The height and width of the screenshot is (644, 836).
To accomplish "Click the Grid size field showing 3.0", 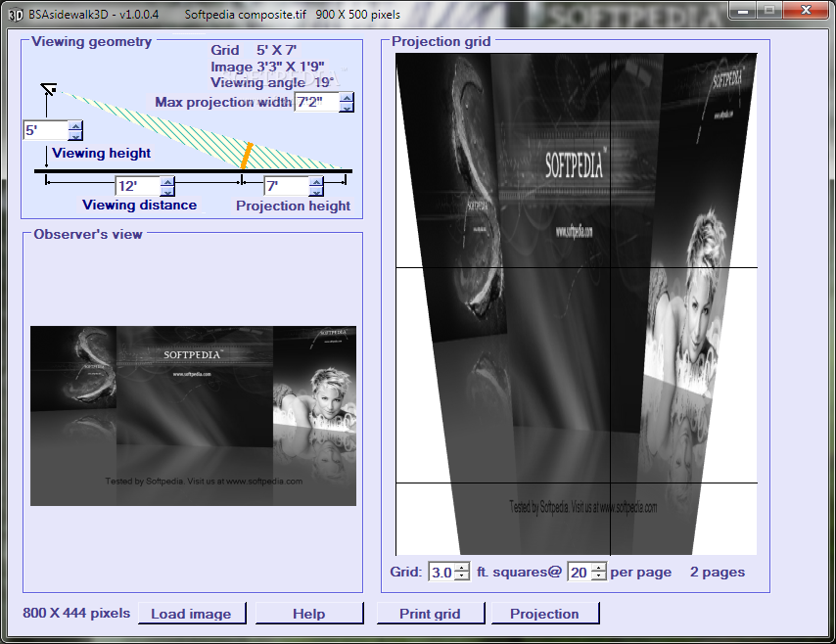I will (x=442, y=572).
